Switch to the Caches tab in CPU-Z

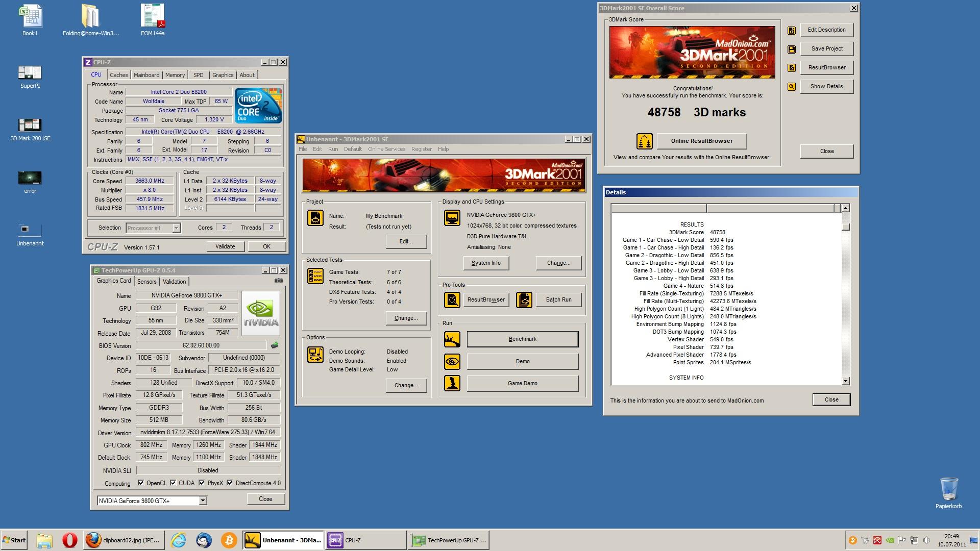click(118, 75)
